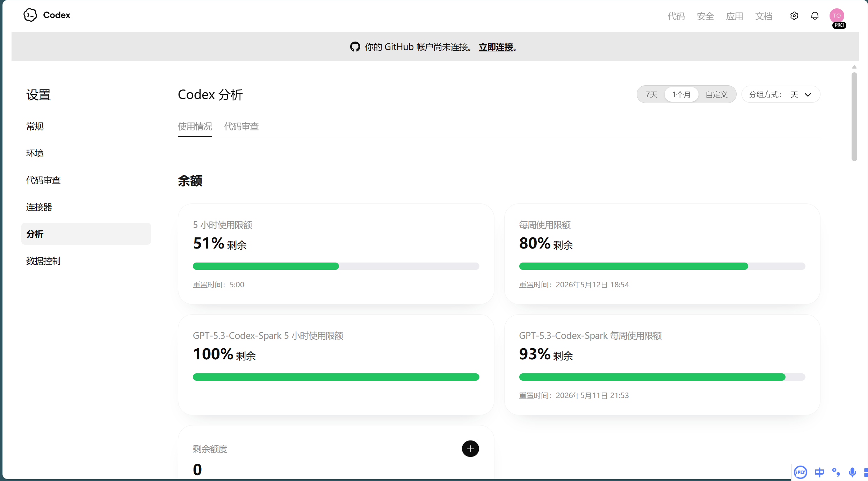
Task: Click the 100% 剩余 value
Action: click(x=224, y=354)
